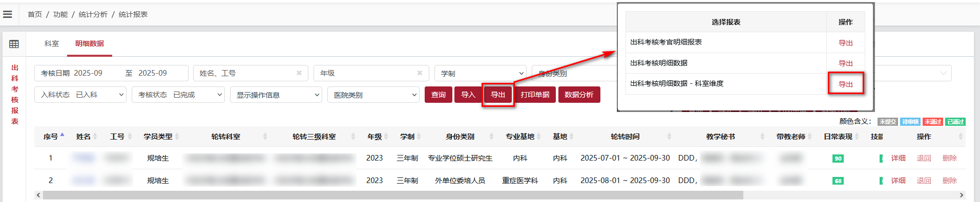This screenshot has width=980, height=202.
Task: Click the 数据分析 button
Action: (579, 95)
